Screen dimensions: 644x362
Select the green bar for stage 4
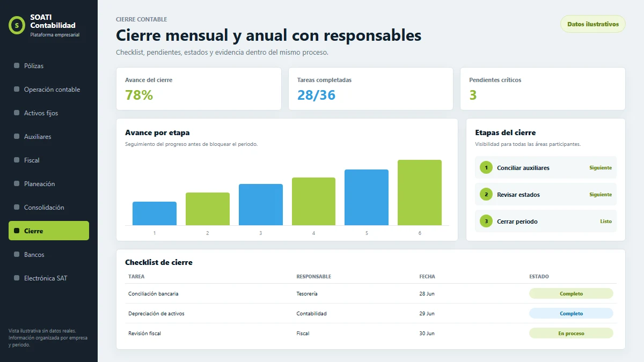click(x=313, y=202)
